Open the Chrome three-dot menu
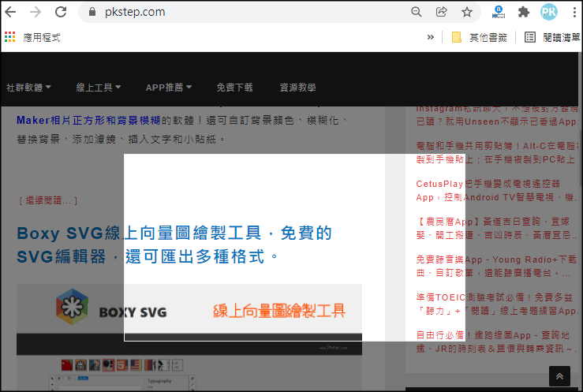The height and width of the screenshot is (392, 583). click(x=575, y=13)
